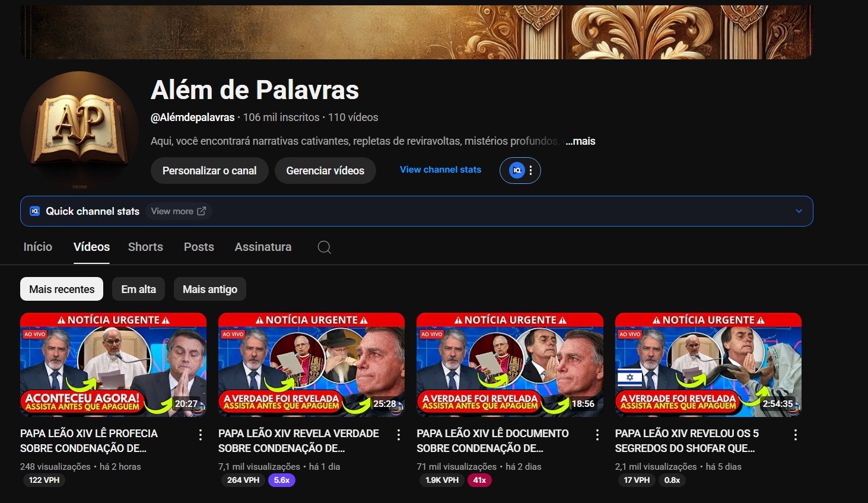The height and width of the screenshot is (503, 868).
Task: Click the 1.9K VPH badge
Action: point(442,480)
